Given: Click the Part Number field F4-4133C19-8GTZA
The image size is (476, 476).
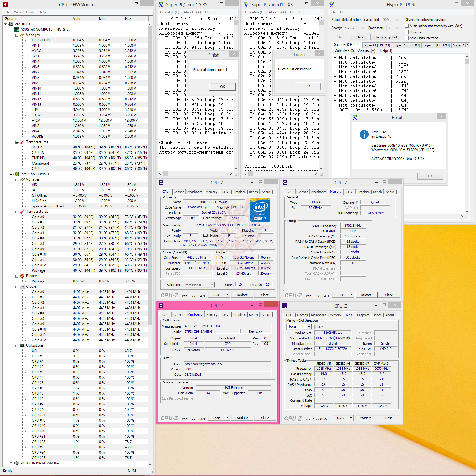Looking at the screenshot, I should tap(333, 349).
